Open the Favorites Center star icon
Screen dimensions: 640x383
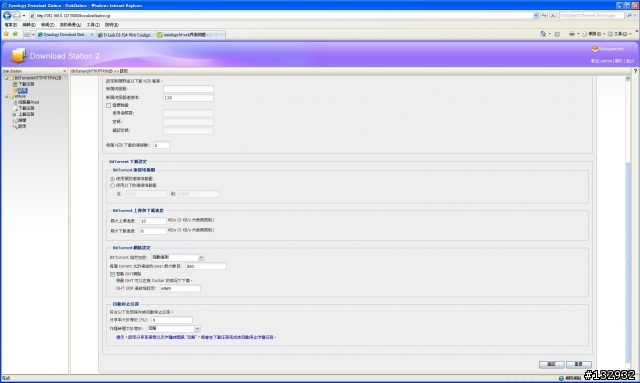[x=6, y=34]
